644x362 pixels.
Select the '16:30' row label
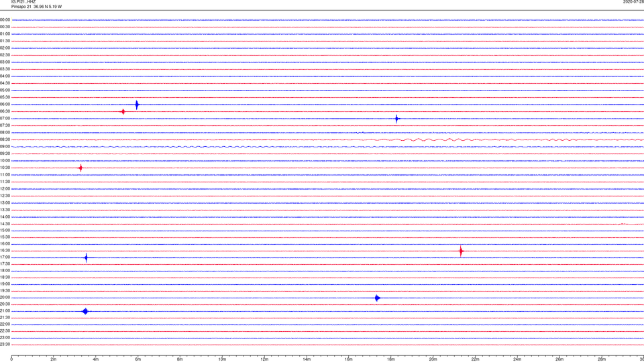click(5, 250)
